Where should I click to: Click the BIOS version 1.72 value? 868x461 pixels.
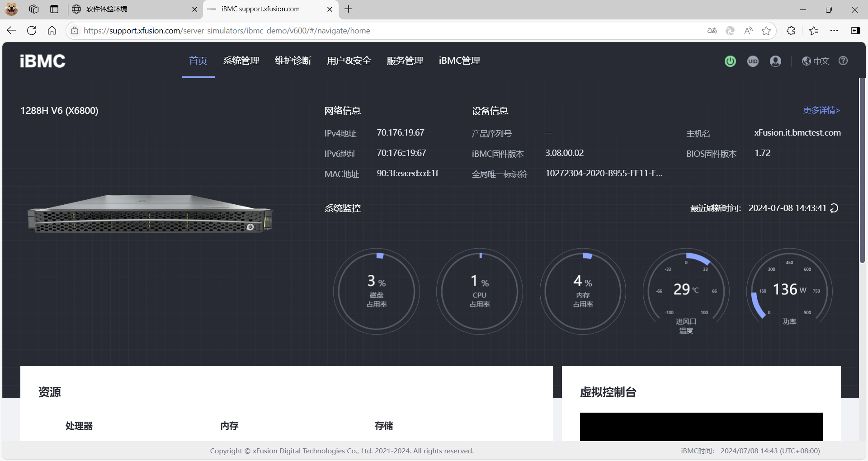pos(762,153)
